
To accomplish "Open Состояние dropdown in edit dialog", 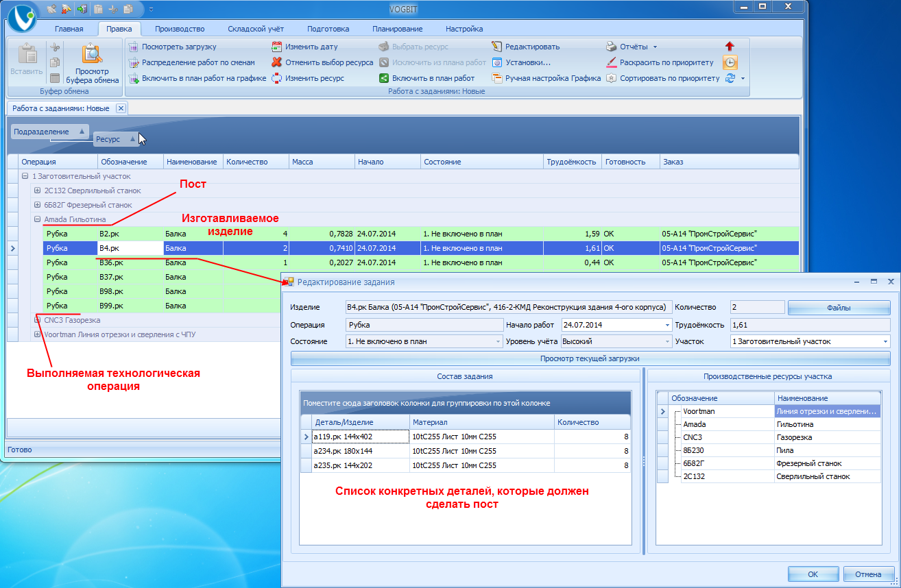I will tap(498, 341).
